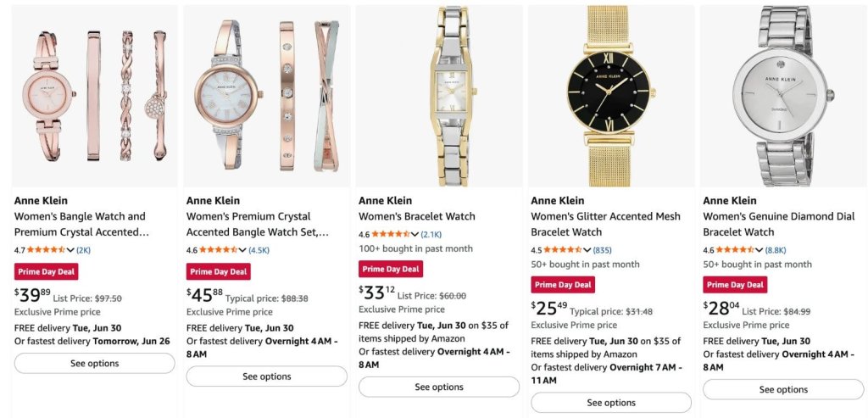
Task: Expand the rating chevron beside 8.8K reviews
Action: (759, 250)
